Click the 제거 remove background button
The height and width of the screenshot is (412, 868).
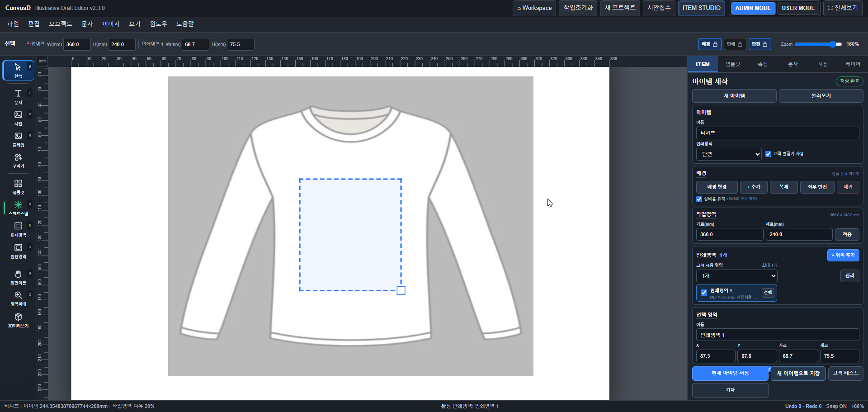[x=848, y=187]
